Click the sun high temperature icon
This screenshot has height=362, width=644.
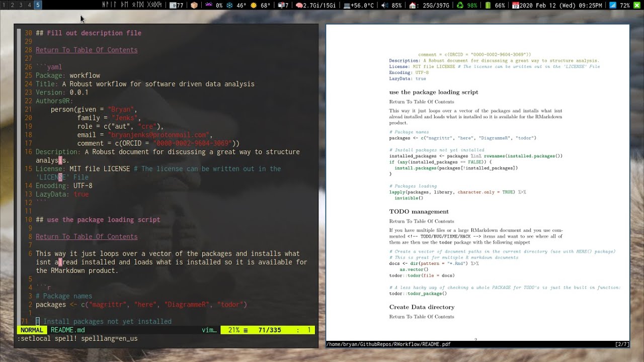pyautogui.click(x=254, y=5)
